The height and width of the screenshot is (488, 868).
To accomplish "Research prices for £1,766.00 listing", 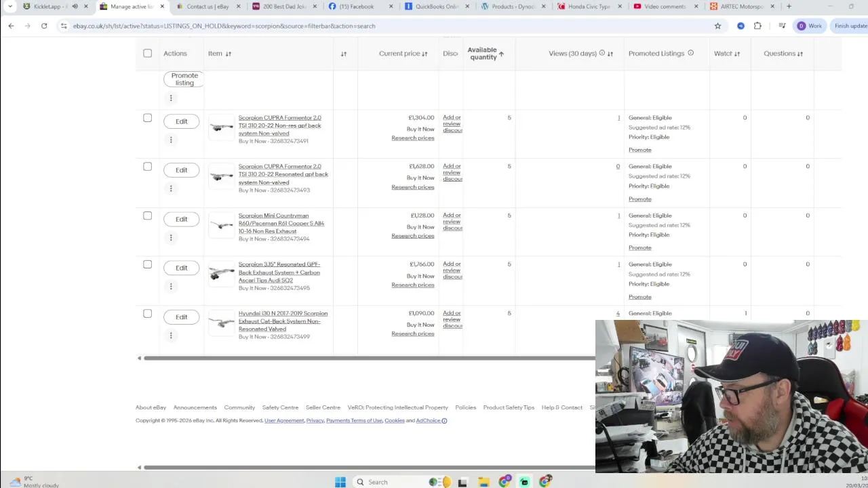I will [x=412, y=285].
